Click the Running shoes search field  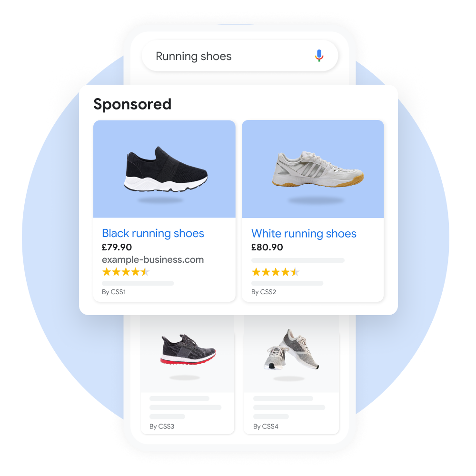tap(240, 56)
